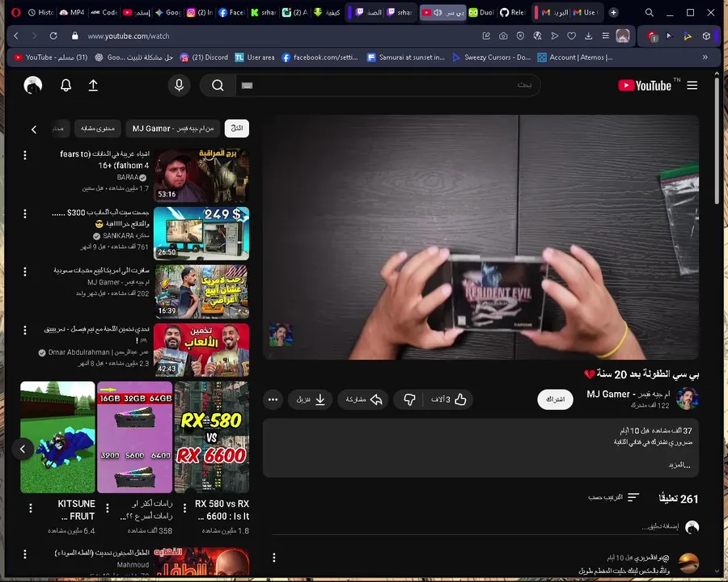Viewport: 728px width, 582px height.
Task: Open more actions (three dots) under video
Action: (273, 399)
